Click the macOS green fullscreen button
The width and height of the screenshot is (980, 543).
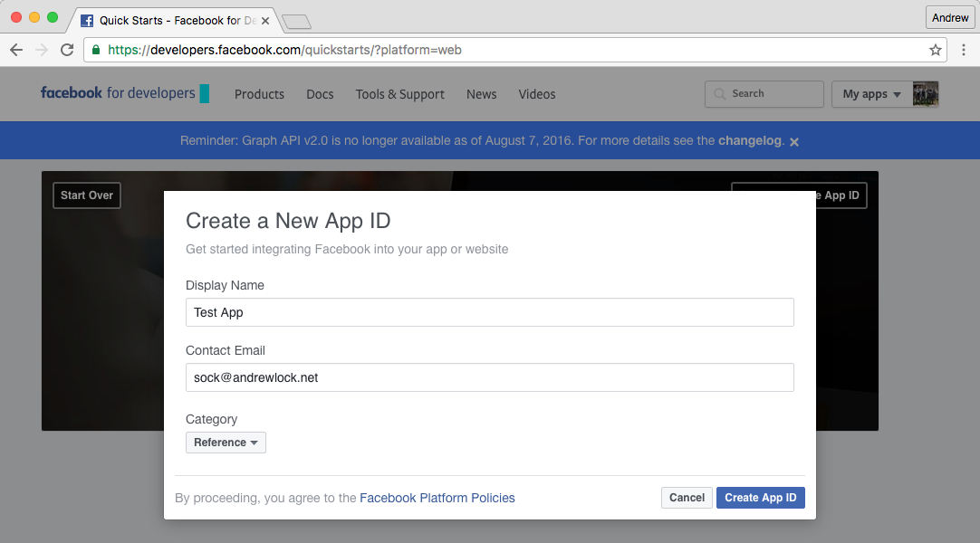(x=53, y=17)
